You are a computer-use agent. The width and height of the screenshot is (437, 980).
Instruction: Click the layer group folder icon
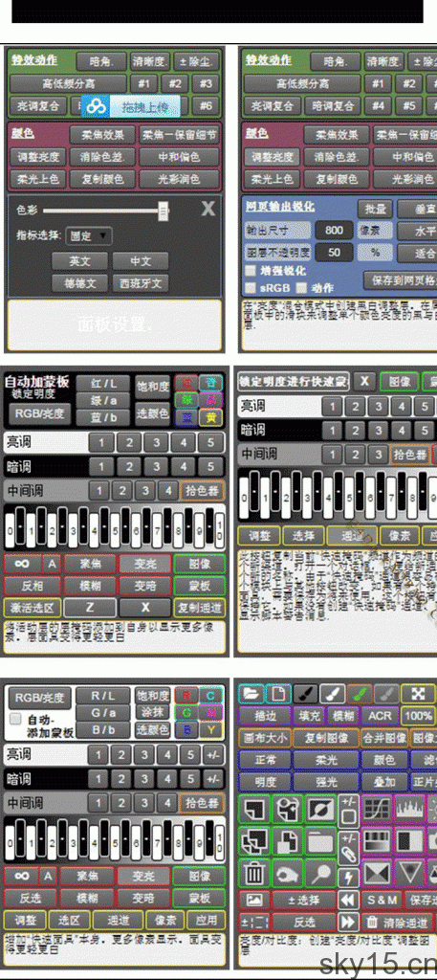pyautogui.click(x=321, y=841)
